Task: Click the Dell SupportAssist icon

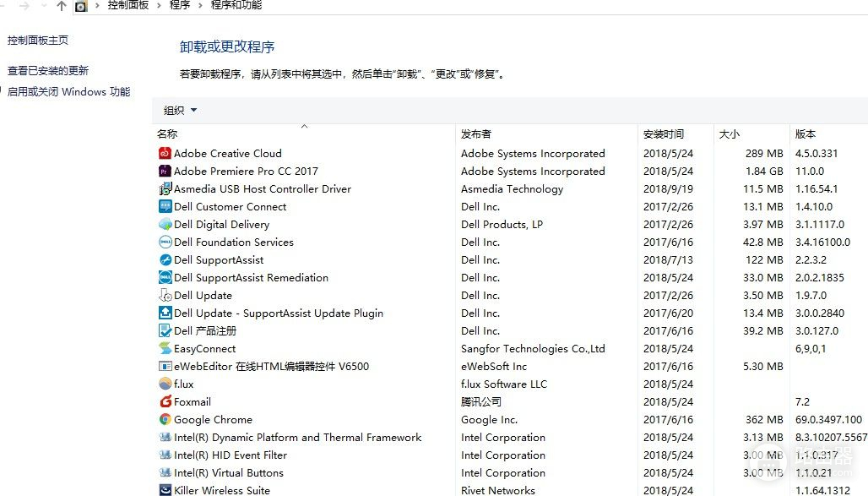Action: click(x=165, y=260)
